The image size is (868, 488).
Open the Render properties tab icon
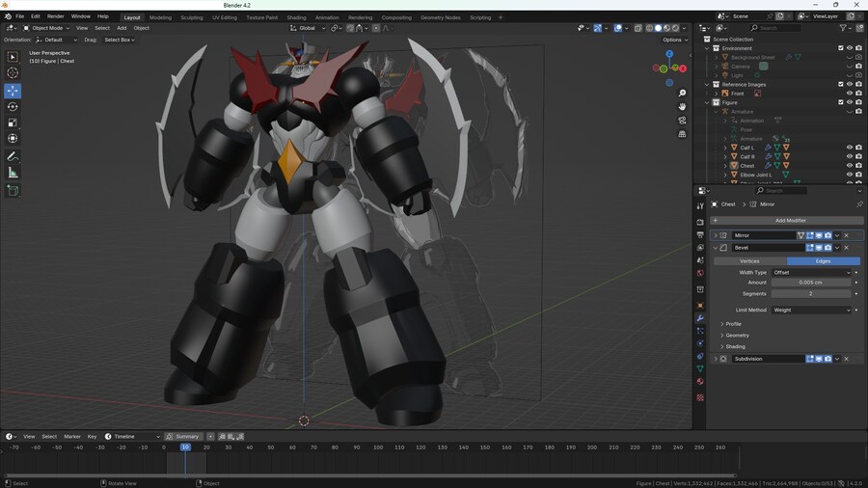point(700,222)
